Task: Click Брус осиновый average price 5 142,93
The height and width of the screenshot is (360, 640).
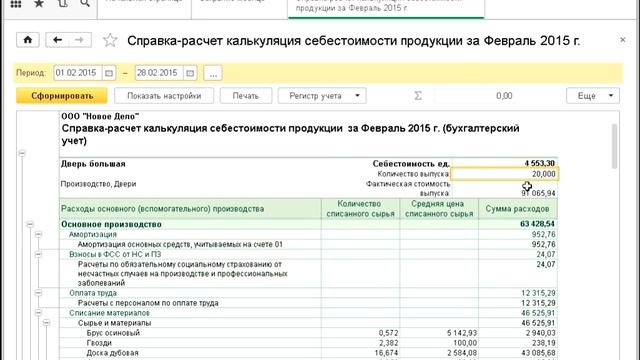Action: [x=462, y=333]
